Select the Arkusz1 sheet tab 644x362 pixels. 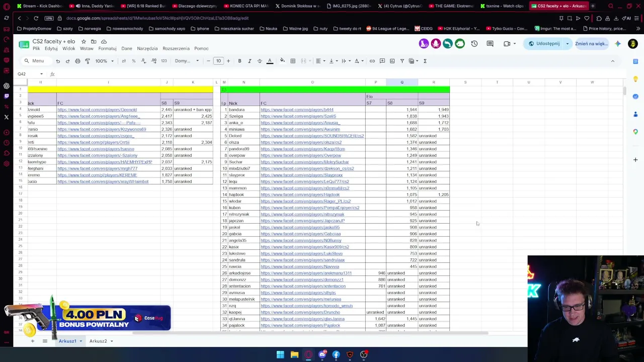click(67, 341)
